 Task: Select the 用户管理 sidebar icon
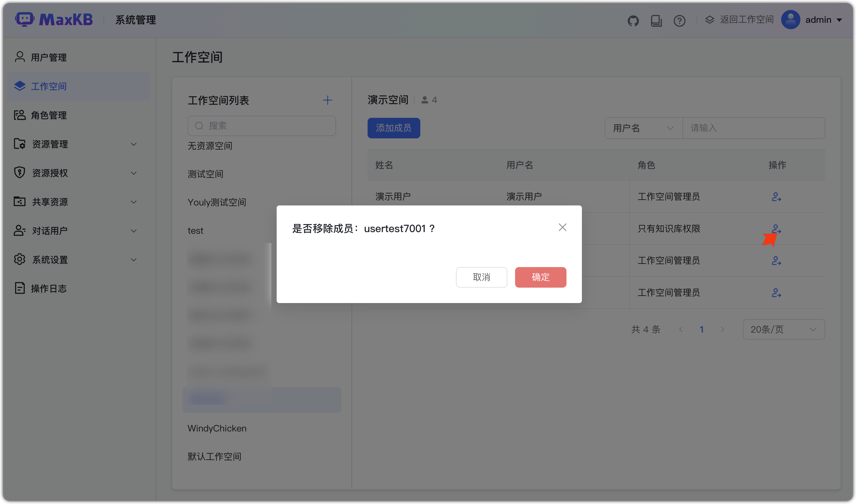pyautogui.click(x=19, y=57)
